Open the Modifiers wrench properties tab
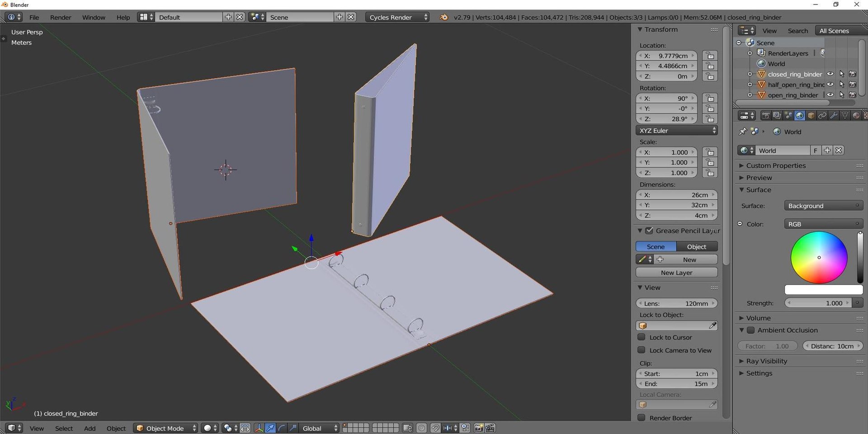Image resolution: width=868 pixels, height=434 pixels. (x=834, y=116)
